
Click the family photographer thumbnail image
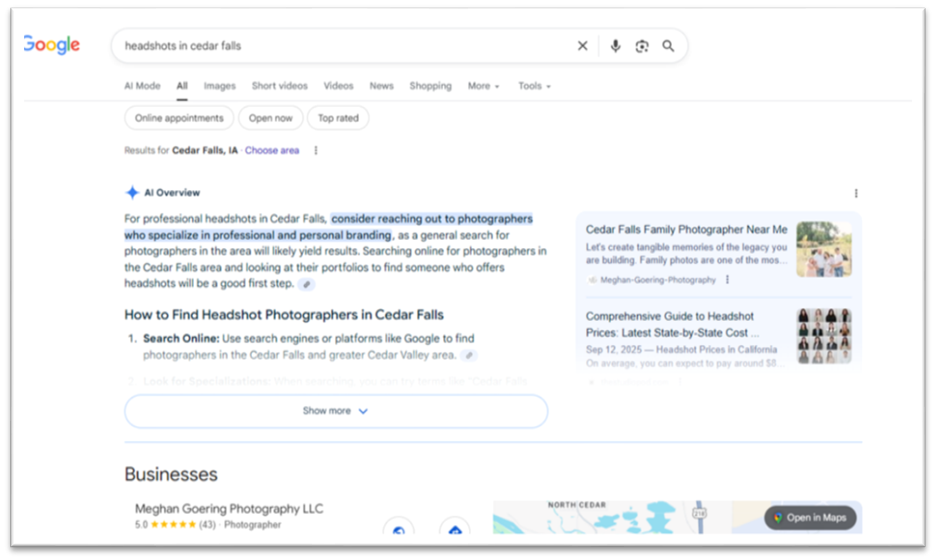point(823,249)
